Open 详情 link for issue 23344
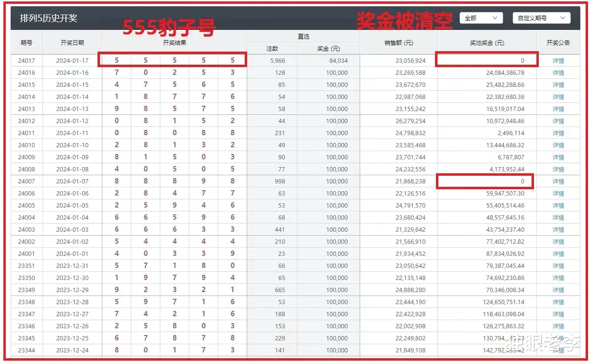590x364 pixels. click(x=558, y=350)
